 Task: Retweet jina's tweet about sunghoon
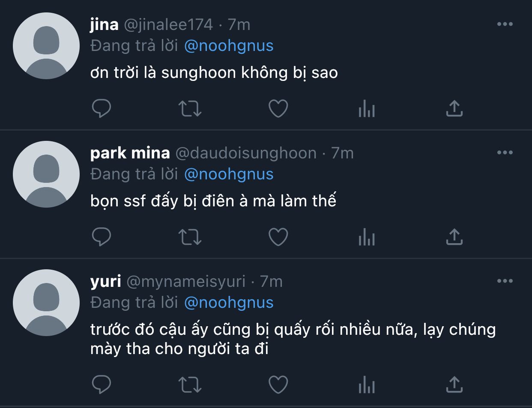[190, 109]
